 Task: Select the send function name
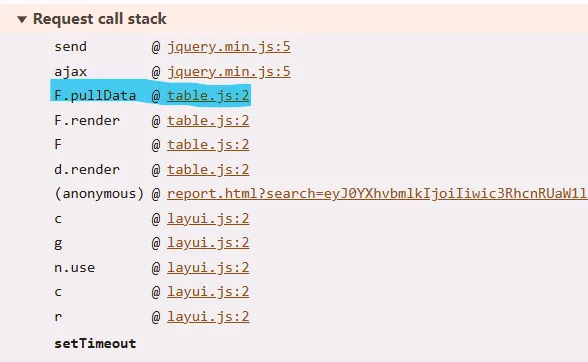pyautogui.click(x=70, y=47)
